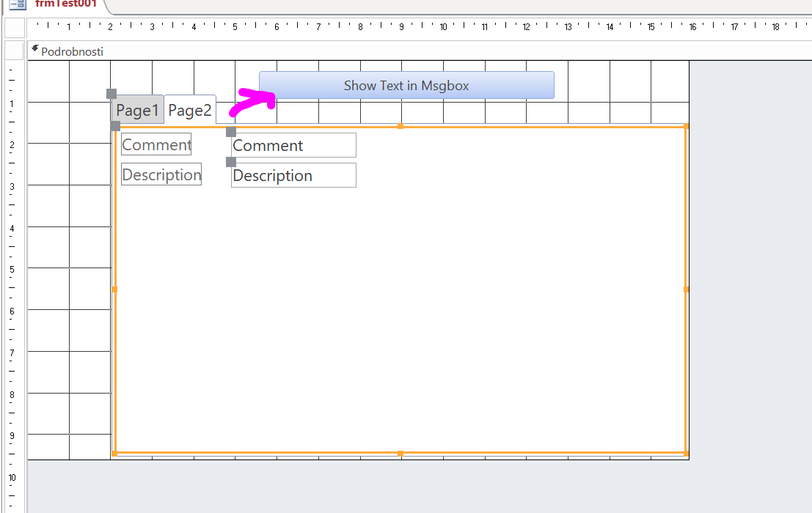Click the horizontal ruler at mark 10

443,27
